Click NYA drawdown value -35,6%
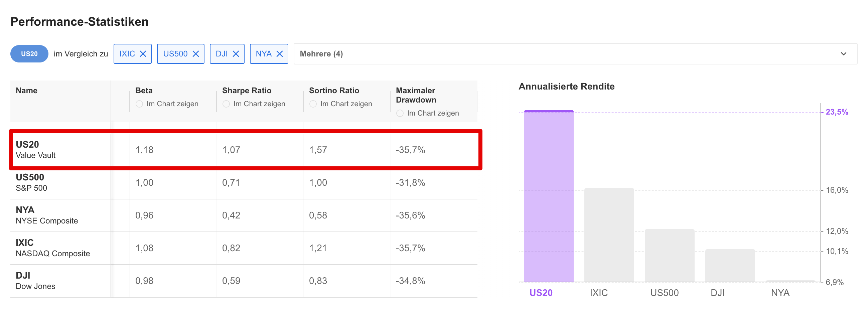 (410, 215)
